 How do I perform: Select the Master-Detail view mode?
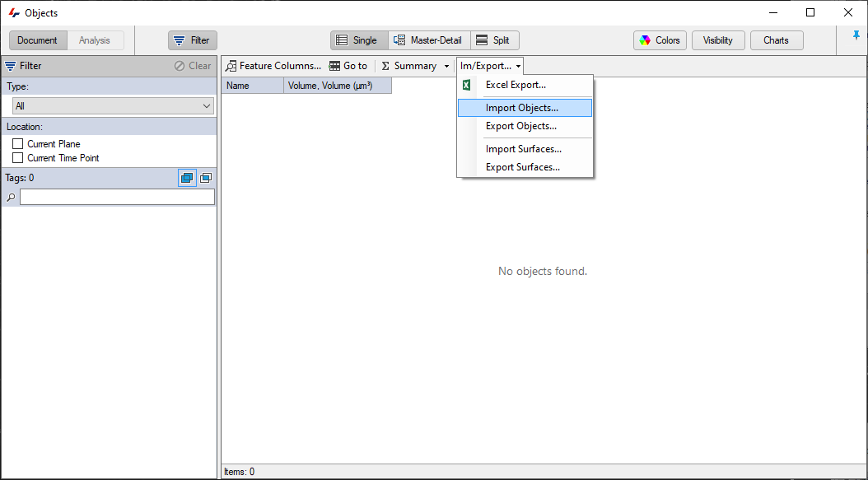pos(429,40)
